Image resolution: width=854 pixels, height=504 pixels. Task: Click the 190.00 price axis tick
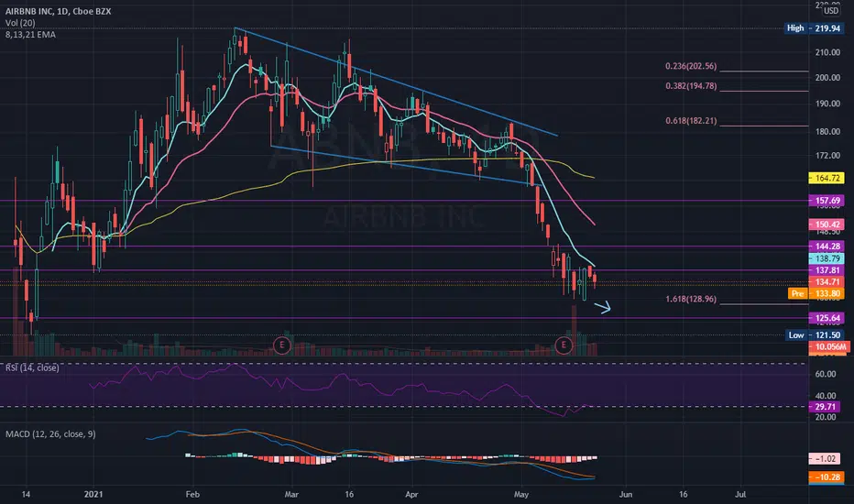[827, 104]
